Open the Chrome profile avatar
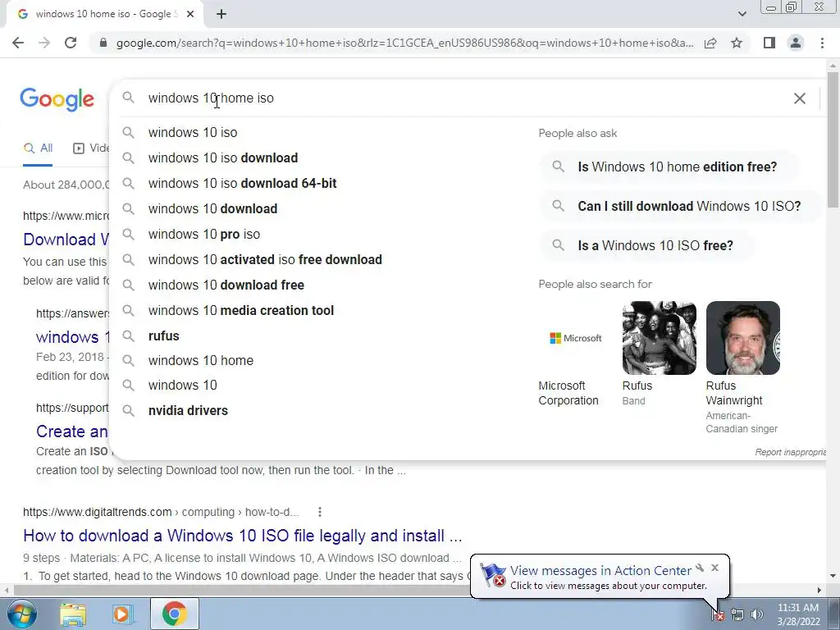Image resolution: width=840 pixels, height=630 pixels. click(796, 43)
